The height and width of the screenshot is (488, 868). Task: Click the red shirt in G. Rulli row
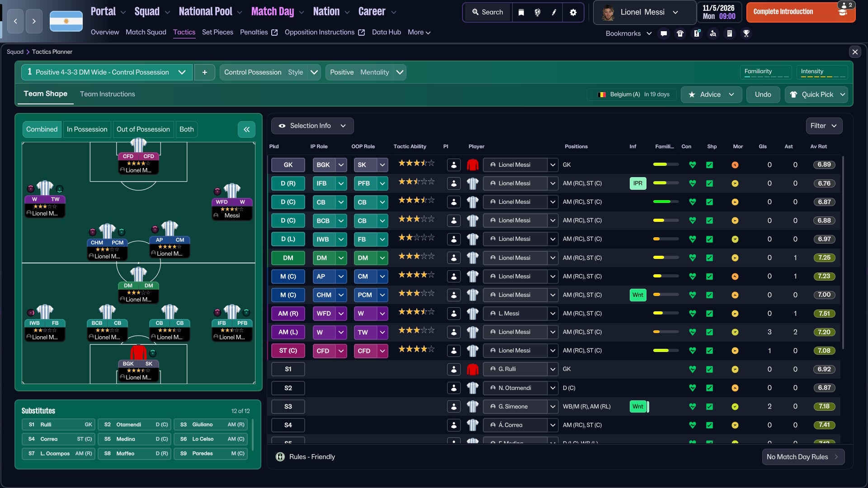[472, 369]
